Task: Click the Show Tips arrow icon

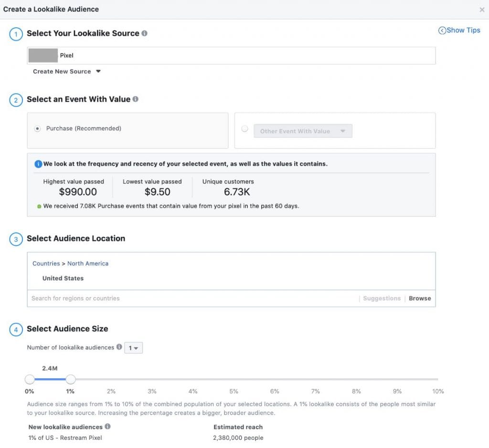Action: click(442, 30)
